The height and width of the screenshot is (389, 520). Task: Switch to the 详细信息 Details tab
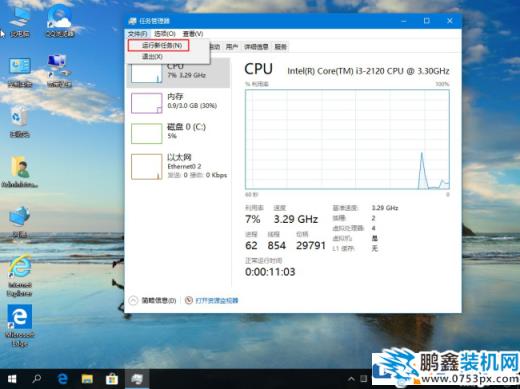click(256, 47)
